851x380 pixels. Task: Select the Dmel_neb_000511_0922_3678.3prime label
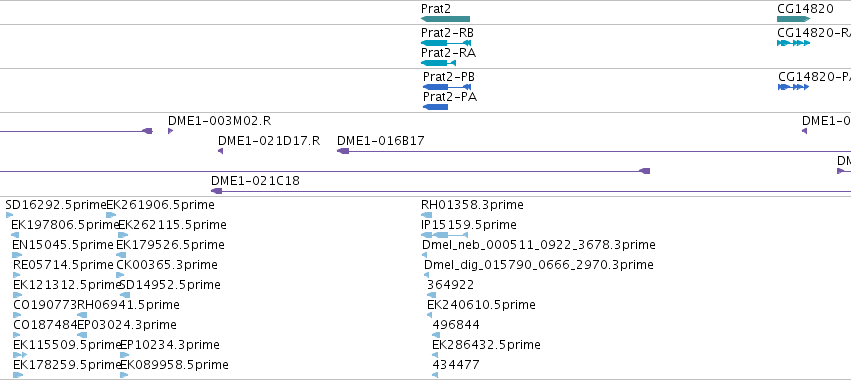coord(538,245)
